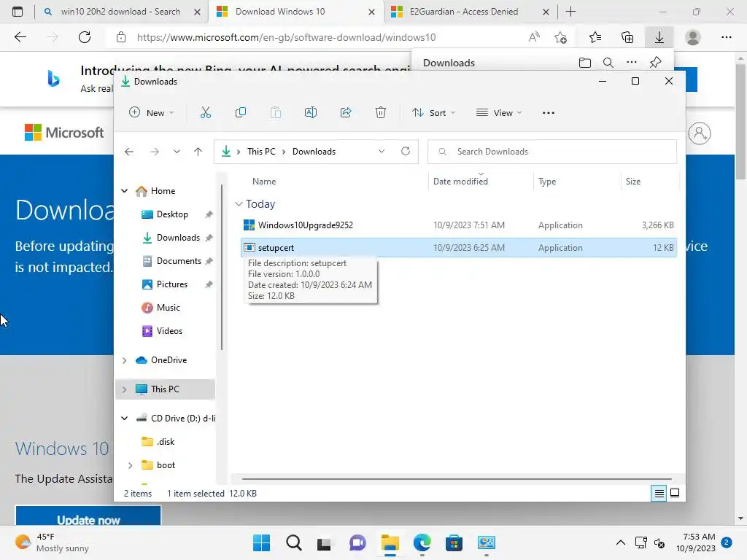This screenshot has height=560, width=747.
Task: Select Windows10Upgrade9252 file
Action: point(306,225)
